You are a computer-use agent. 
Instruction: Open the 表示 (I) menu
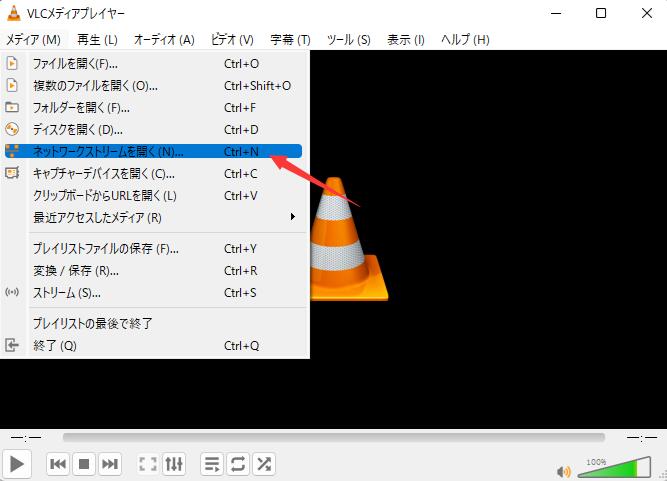pyautogui.click(x=405, y=40)
